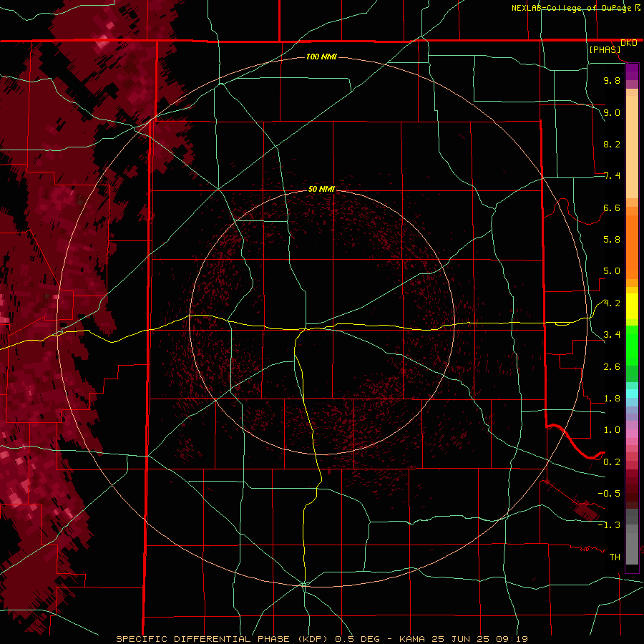Viewport: 644px width, 644px height.
Task: Select the pink segment of the color bar
Action: (632, 434)
